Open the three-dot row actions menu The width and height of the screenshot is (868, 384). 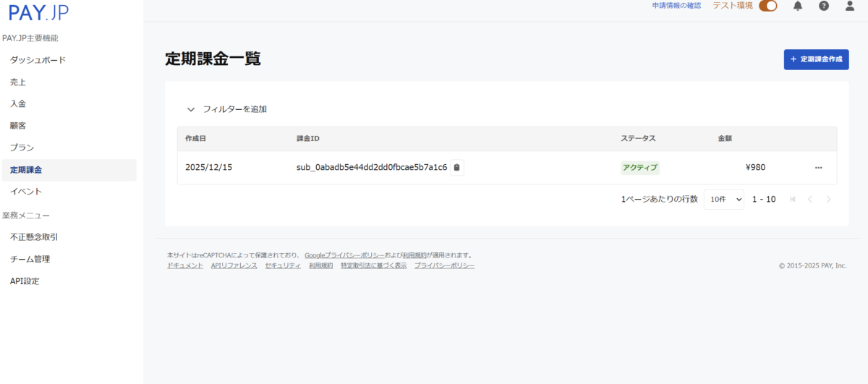click(x=818, y=167)
